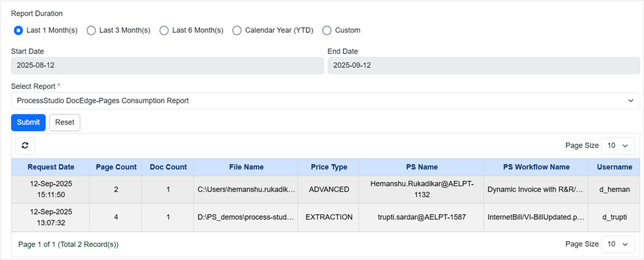Click the Reset button
Viewport: 644px width, 260px height.
click(x=64, y=122)
